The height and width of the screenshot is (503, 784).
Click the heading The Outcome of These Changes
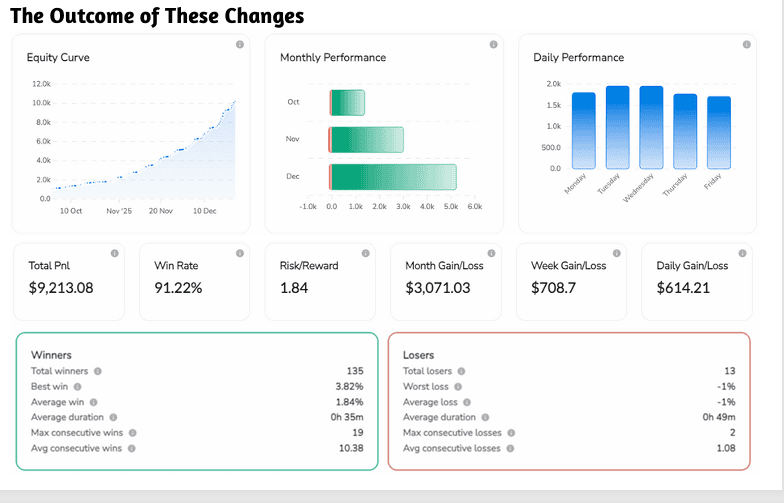click(157, 16)
